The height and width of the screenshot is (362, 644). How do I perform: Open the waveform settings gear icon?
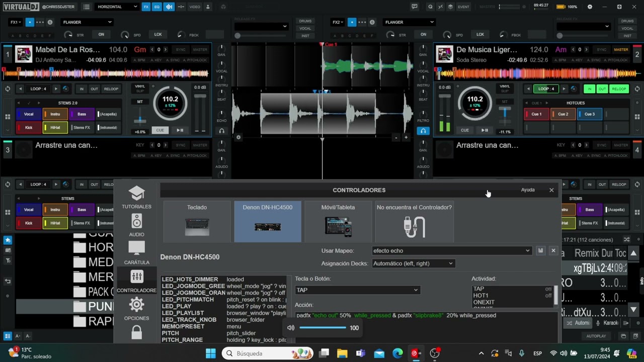click(x=238, y=137)
